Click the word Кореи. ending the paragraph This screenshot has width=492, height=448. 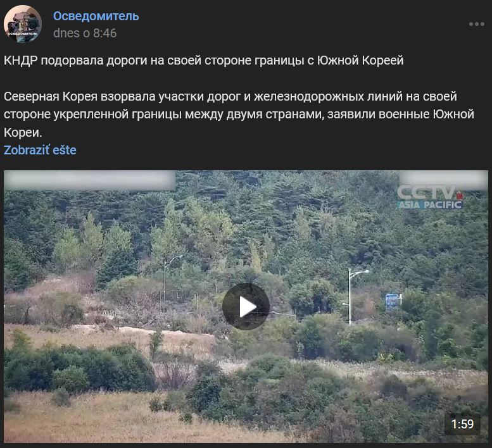click(23, 133)
